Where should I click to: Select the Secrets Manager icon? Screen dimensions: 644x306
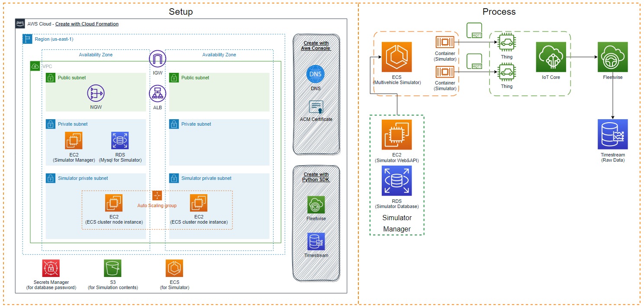point(51,268)
